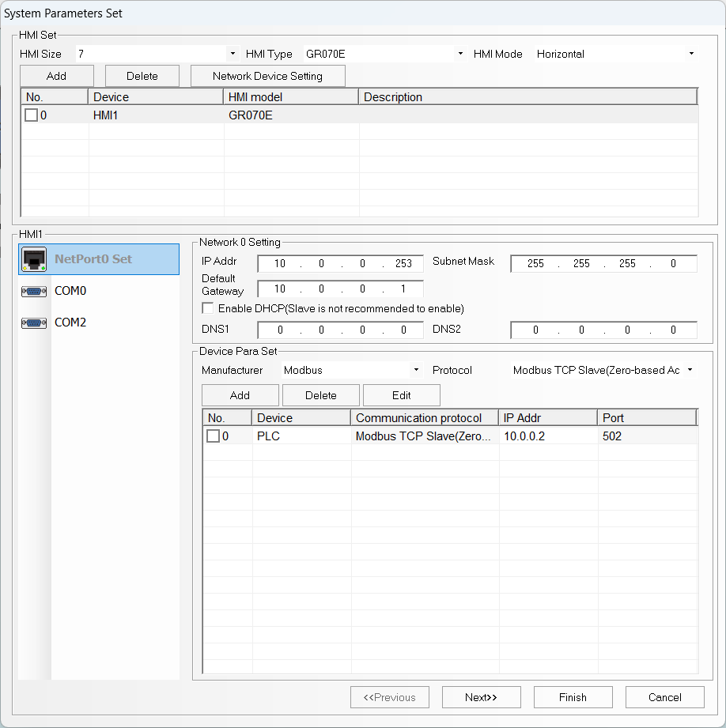Open the HMI Type dropdown
The image size is (726, 728).
tap(460, 54)
